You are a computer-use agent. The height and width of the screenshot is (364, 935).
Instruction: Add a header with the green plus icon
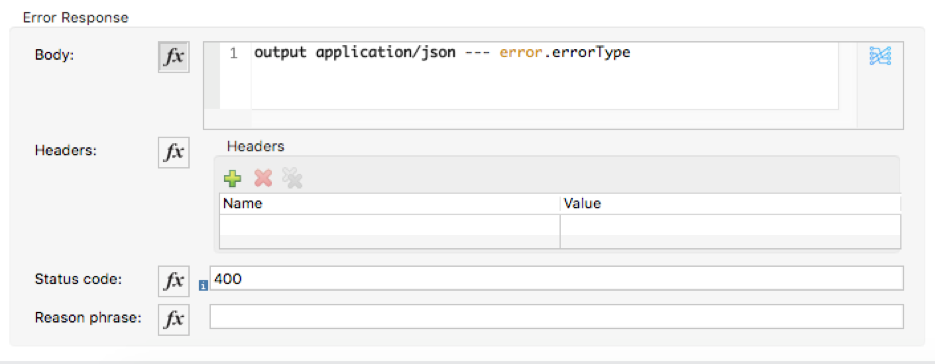click(x=233, y=178)
